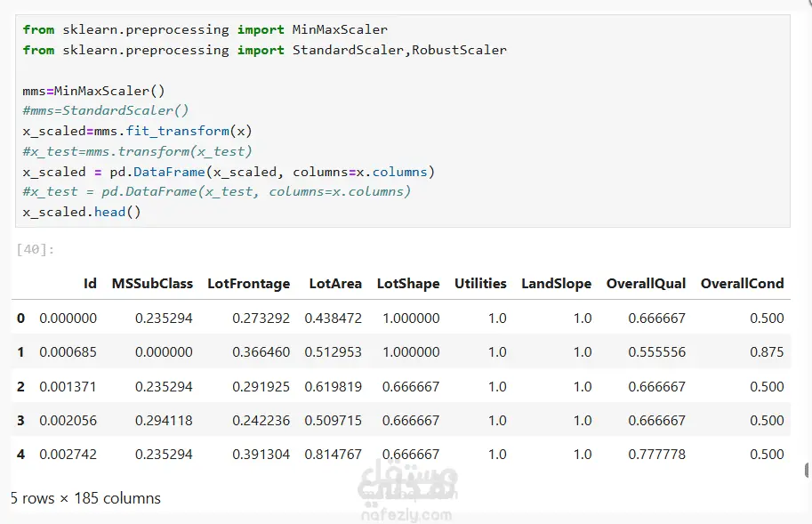Click the commented #mms=StandardScaler() line
Screen dimensions: 812x524
(x=106, y=110)
